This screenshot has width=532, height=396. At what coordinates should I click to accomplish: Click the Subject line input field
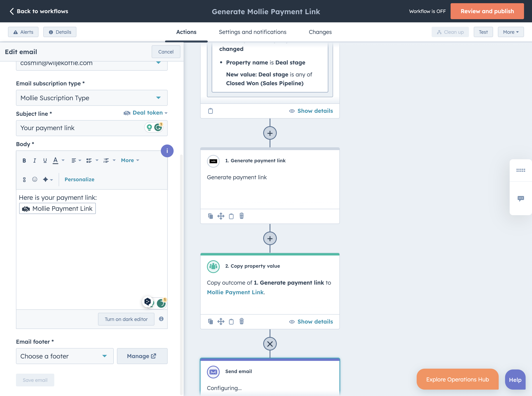[x=92, y=128]
